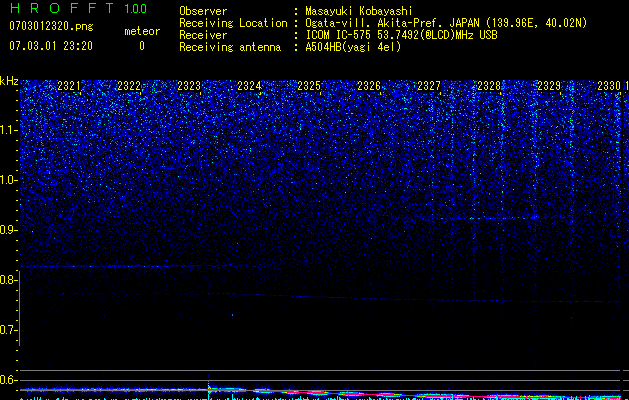Click the date stamp 07.03.01 23:20
629x400 pixels.
51,46
